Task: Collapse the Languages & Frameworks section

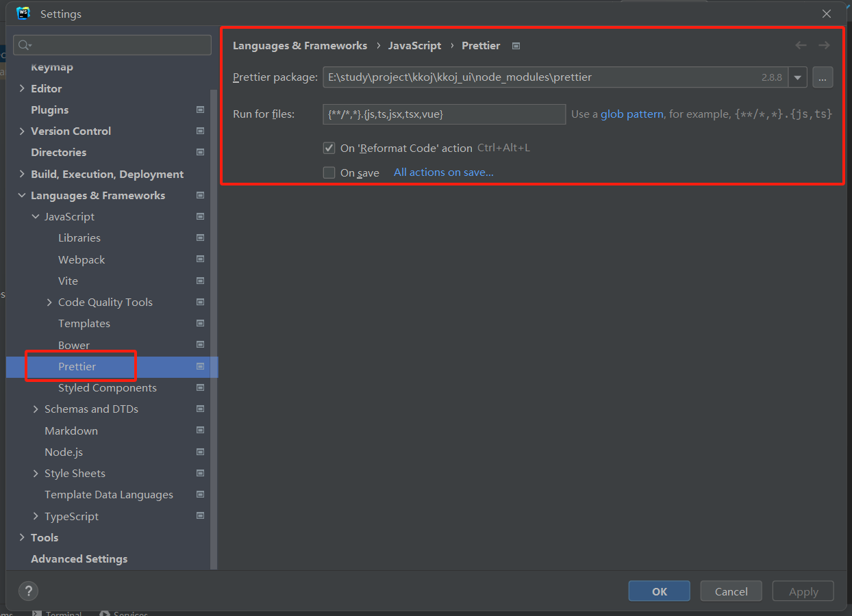Action: (22, 195)
